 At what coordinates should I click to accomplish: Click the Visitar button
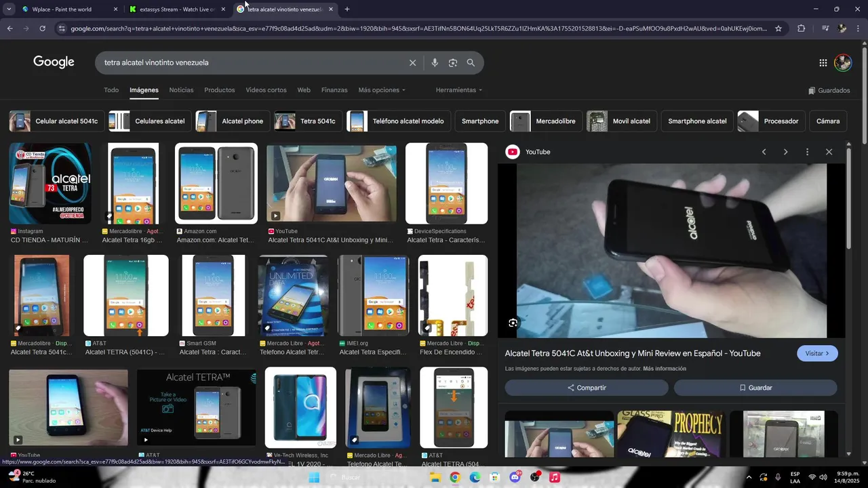point(817,353)
